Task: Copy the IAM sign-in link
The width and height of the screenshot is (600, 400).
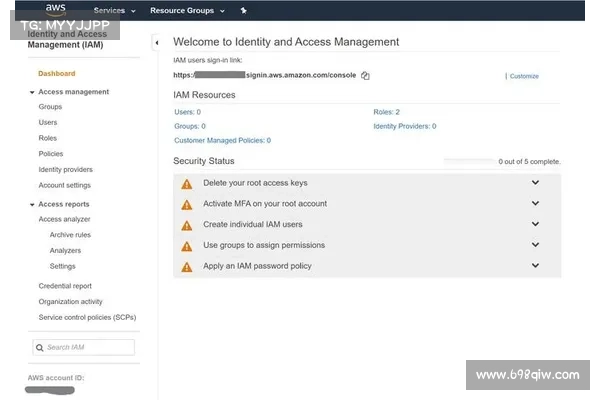Action: click(x=365, y=76)
